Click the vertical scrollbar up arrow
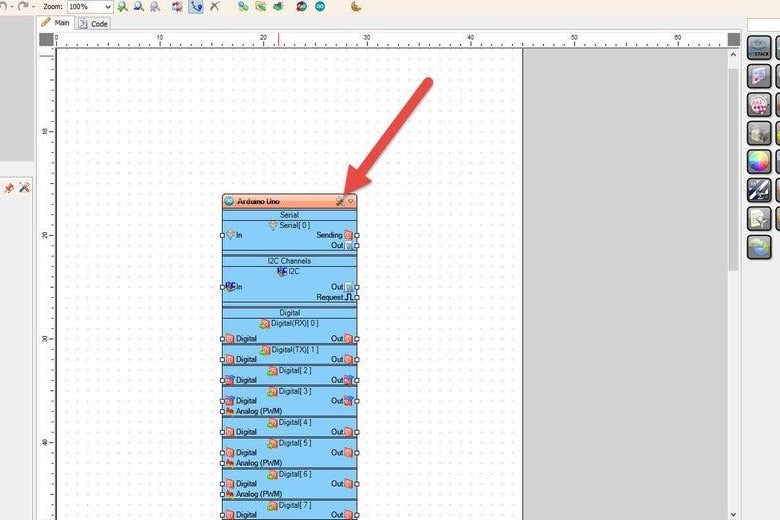This screenshot has width=780, height=520. [733, 55]
